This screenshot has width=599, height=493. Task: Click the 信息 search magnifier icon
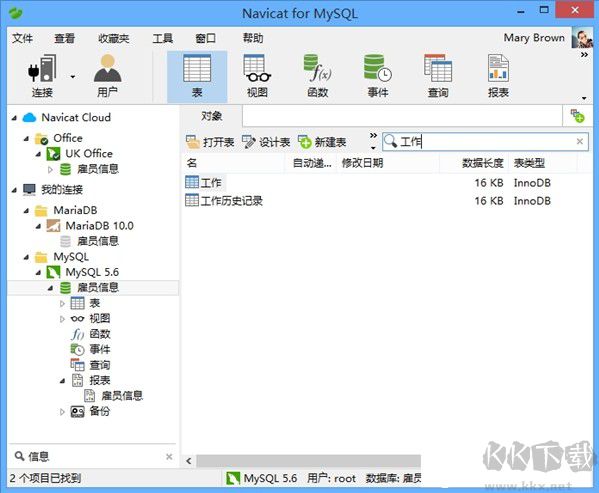pyautogui.click(x=19, y=456)
